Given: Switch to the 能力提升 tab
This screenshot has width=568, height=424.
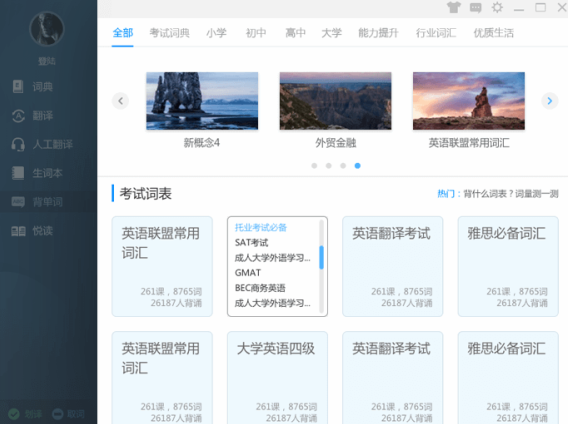Looking at the screenshot, I should coord(378,33).
